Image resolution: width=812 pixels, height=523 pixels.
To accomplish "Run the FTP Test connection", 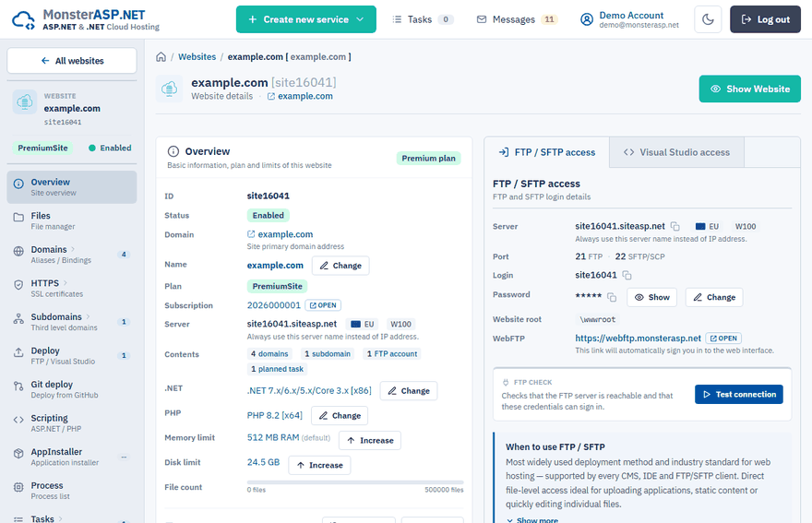I will [x=739, y=395].
